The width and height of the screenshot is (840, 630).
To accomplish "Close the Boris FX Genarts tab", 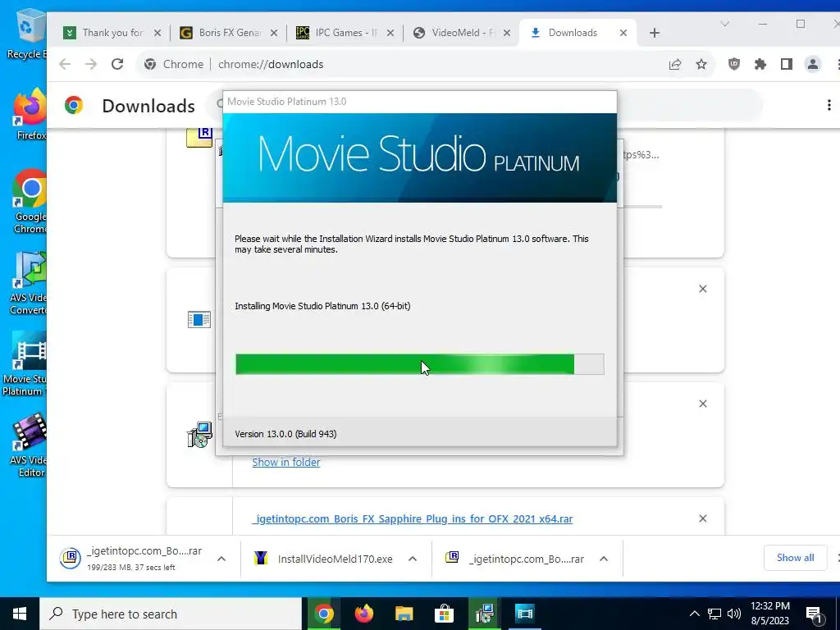I will [x=274, y=33].
